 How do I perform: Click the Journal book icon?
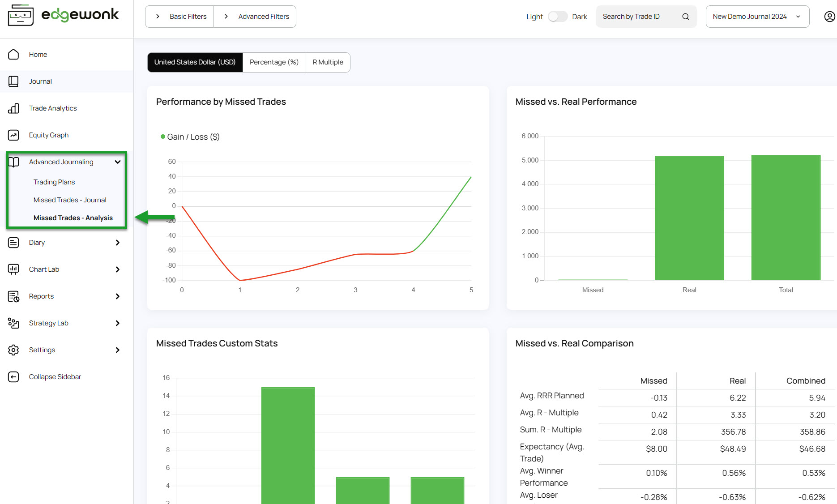[13, 81]
